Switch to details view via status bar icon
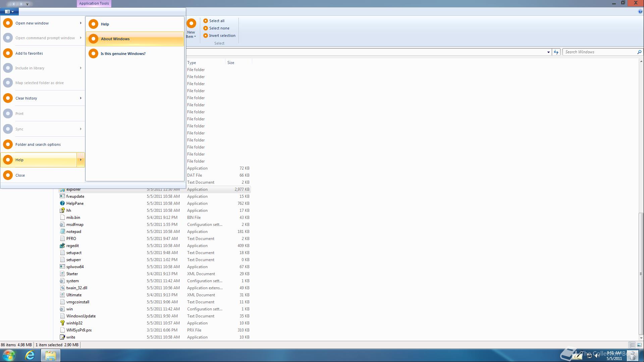Viewport: 644px width, 362px height. [632, 345]
